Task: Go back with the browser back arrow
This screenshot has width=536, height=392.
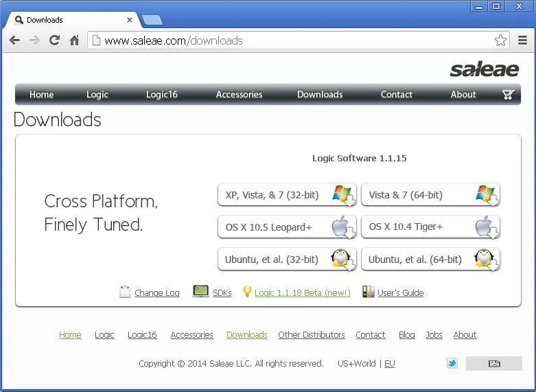Action: [x=14, y=41]
